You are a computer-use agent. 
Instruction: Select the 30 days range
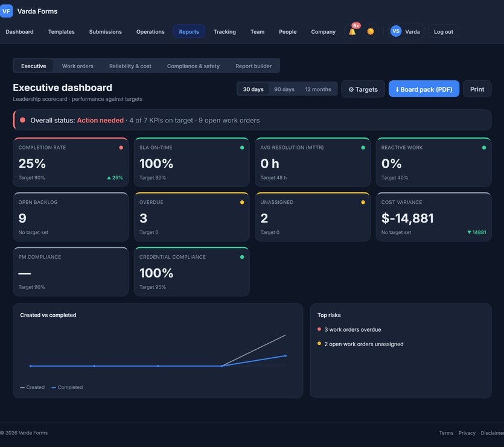tap(254, 89)
